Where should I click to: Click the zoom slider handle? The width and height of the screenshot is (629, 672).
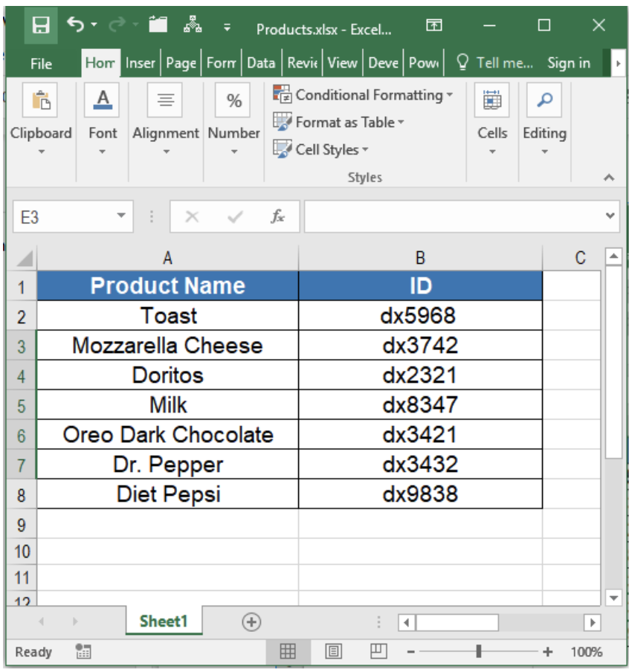coord(479,651)
